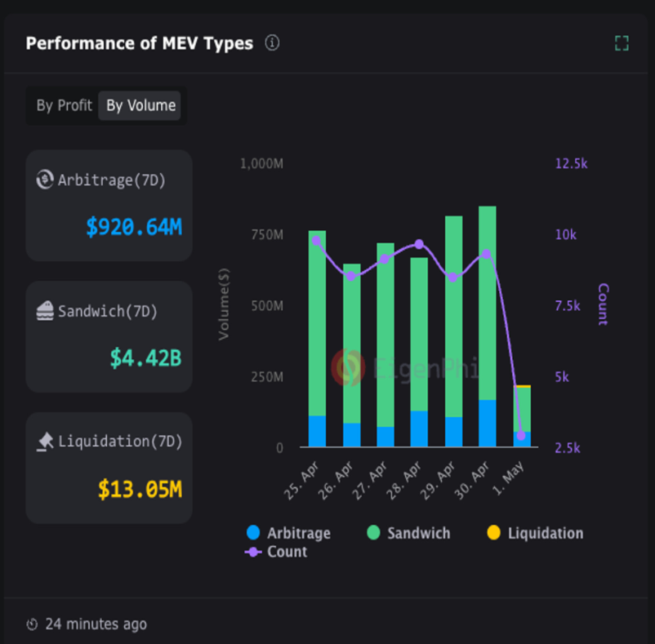Click the blue arbitrage bar for 28. Apr
The width and height of the screenshot is (655, 644).
(419, 429)
